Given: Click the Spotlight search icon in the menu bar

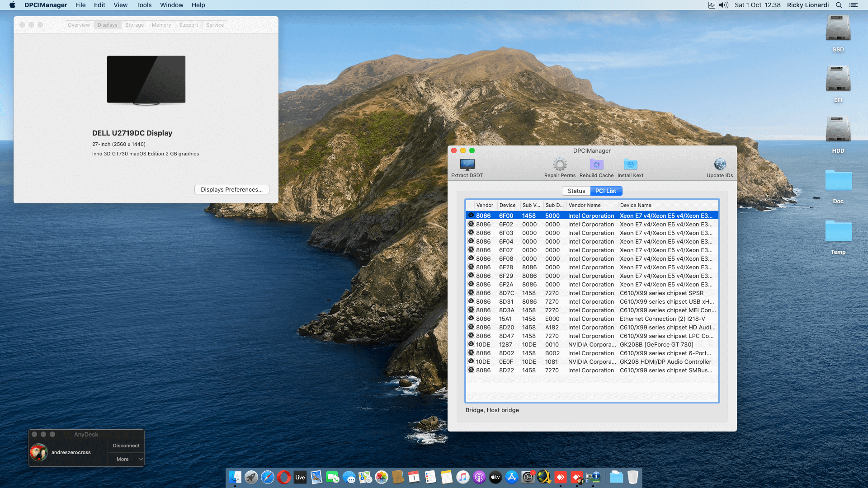Looking at the screenshot, I should click(839, 5).
